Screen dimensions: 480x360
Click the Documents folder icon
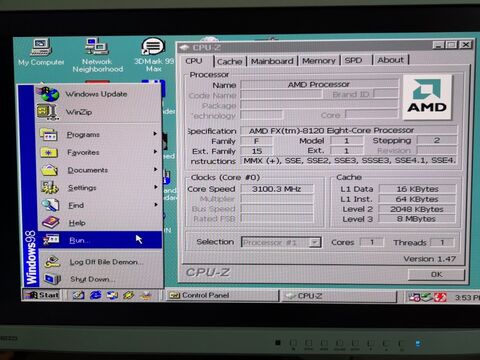(x=50, y=170)
